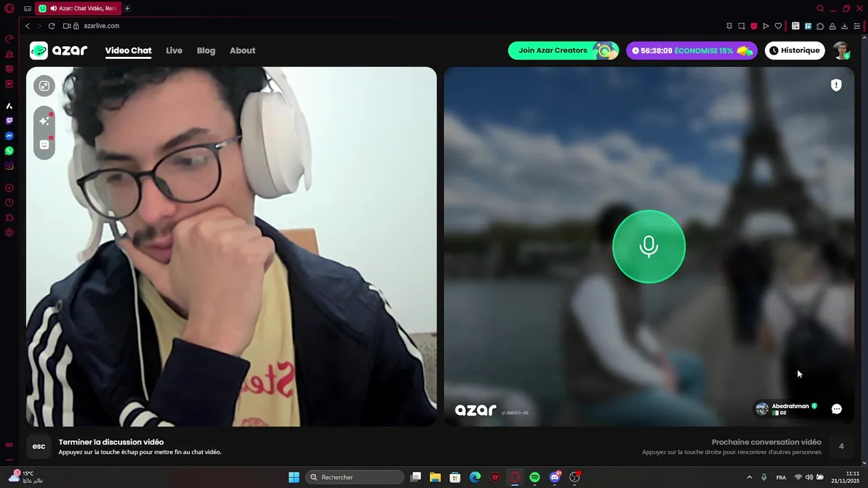
Task: Open WhatsApp in the Opera sidebar
Action: click(9, 151)
